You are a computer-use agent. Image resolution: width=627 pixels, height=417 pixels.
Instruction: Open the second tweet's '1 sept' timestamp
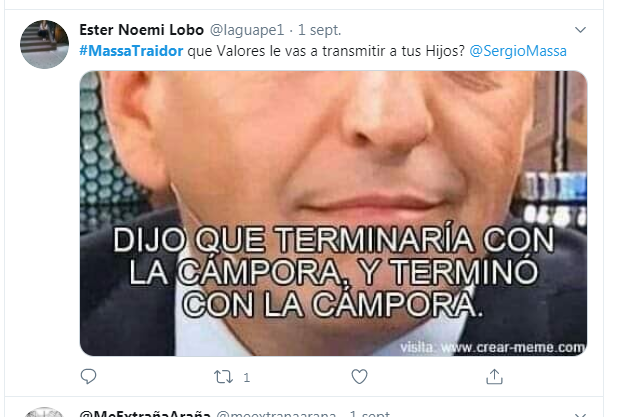(370, 413)
